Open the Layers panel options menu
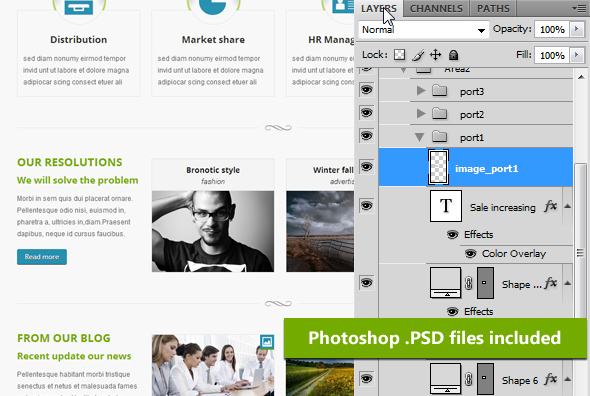The width and height of the screenshot is (590, 396). [579, 8]
